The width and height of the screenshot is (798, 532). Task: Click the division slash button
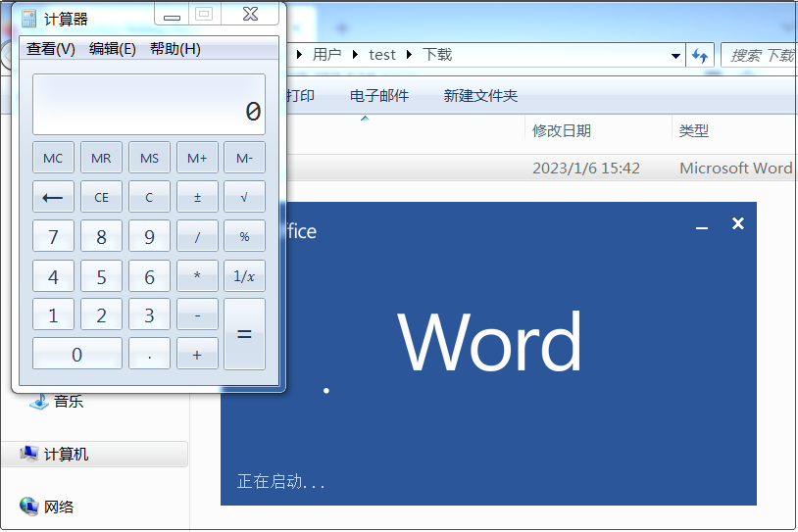[197, 236]
